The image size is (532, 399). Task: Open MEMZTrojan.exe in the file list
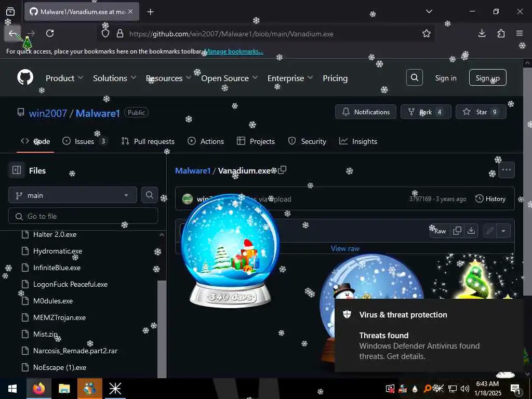(59, 317)
